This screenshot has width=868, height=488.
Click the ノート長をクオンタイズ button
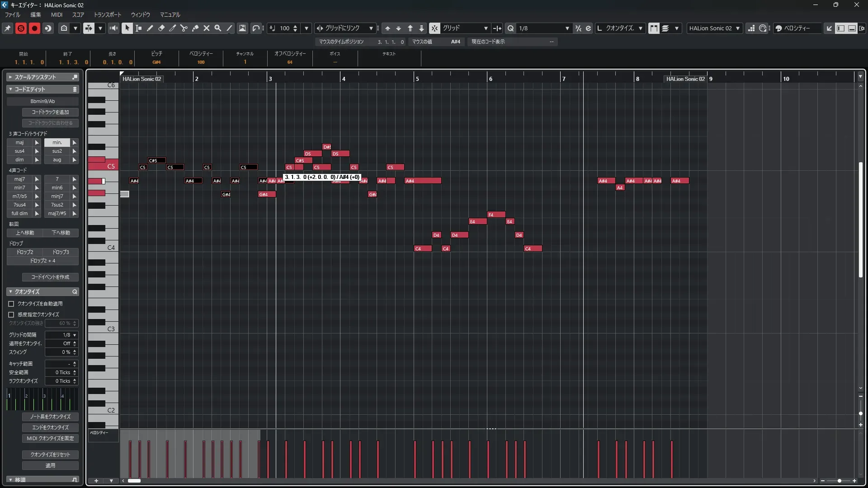coord(50,417)
